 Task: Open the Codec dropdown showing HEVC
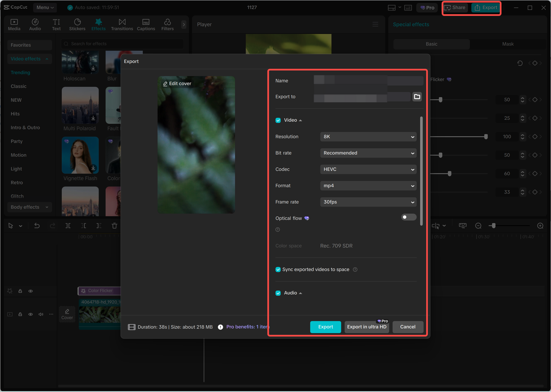[x=368, y=169]
